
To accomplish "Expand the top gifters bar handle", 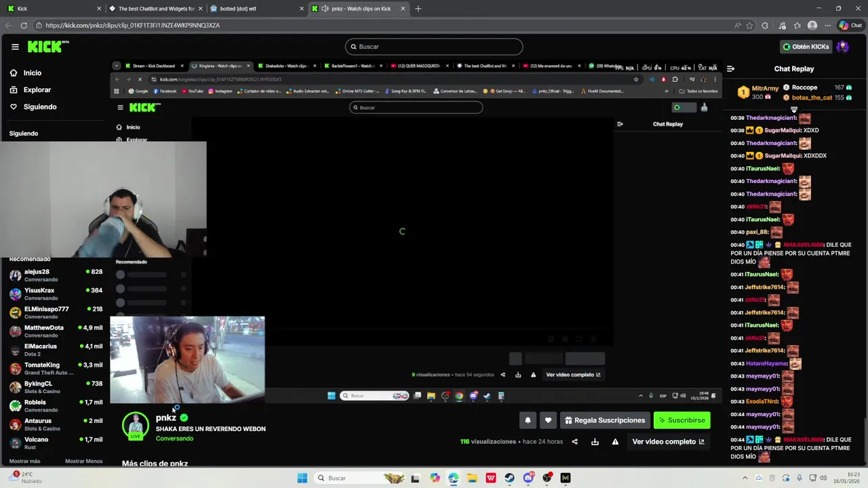I will tap(794, 108).
